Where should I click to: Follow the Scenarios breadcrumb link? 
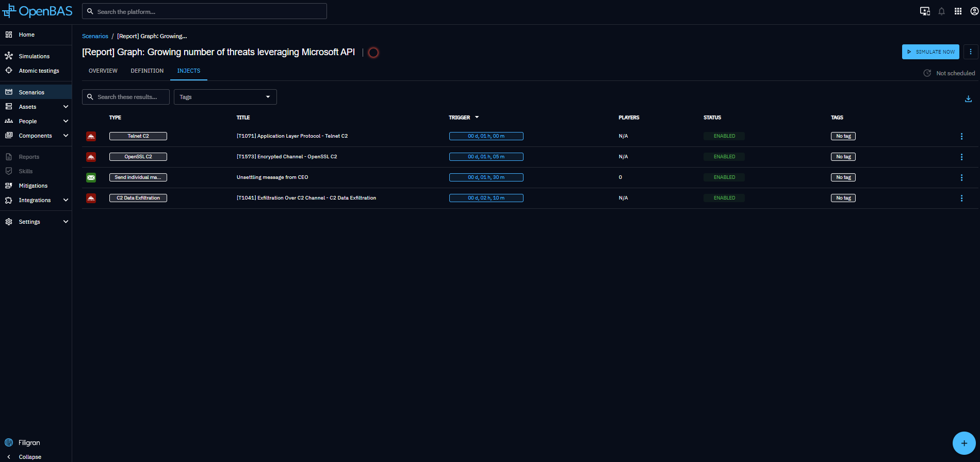coord(95,36)
